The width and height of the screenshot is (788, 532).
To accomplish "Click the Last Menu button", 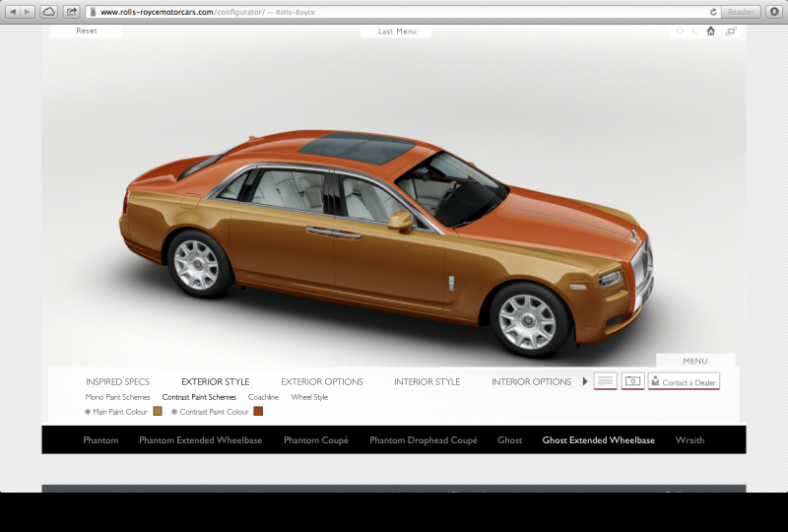I will pos(397,32).
